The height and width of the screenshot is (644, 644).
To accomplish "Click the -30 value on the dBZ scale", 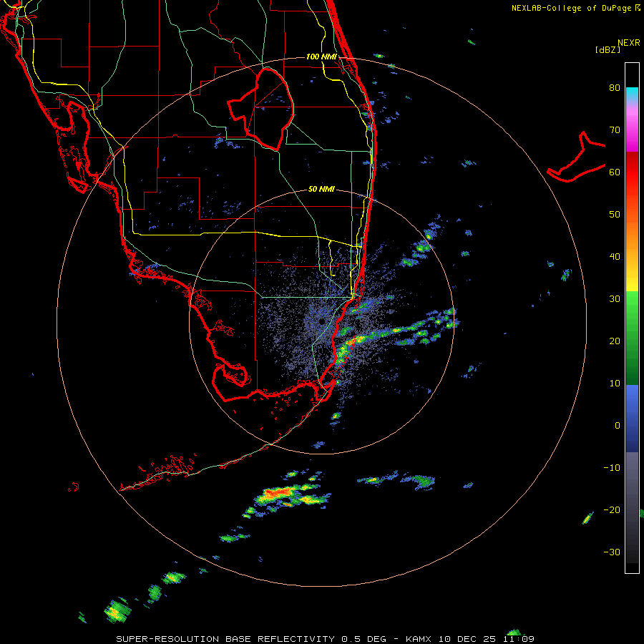I will (x=612, y=552).
